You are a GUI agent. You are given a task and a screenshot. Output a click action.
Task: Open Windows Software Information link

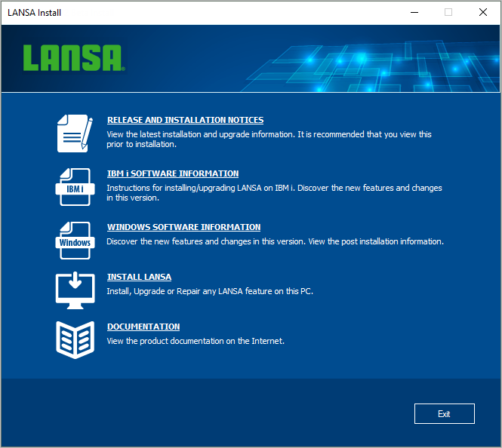pyautogui.click(x=183, y=227)
